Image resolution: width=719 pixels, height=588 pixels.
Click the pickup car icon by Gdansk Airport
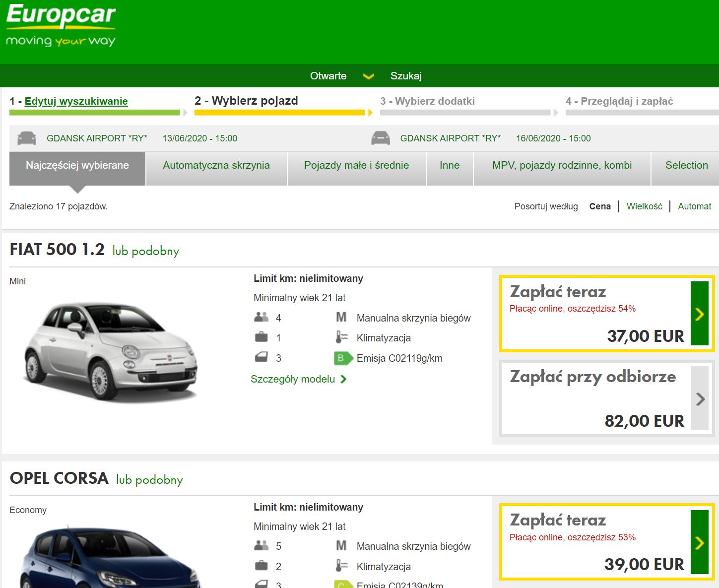point(27,138)
